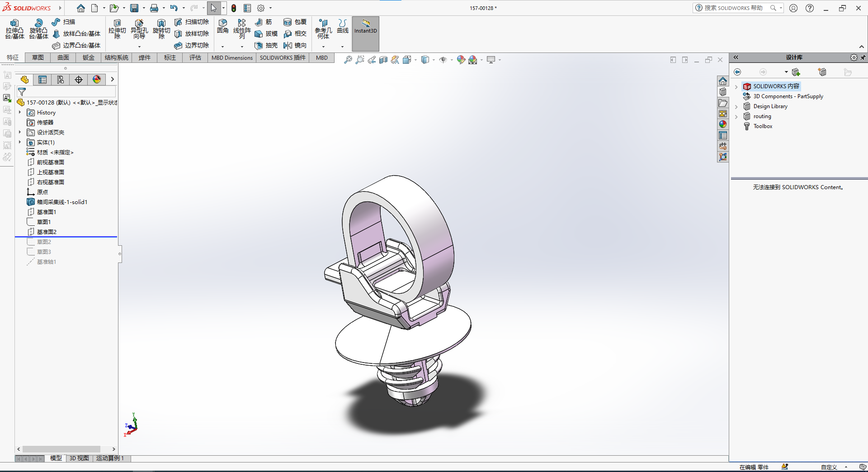Select the Revolved Boss/Base tool (旋转凸台/基体)
Image resolution: width=868 pixels, height=472 pixels.
[x=38, y=29]
